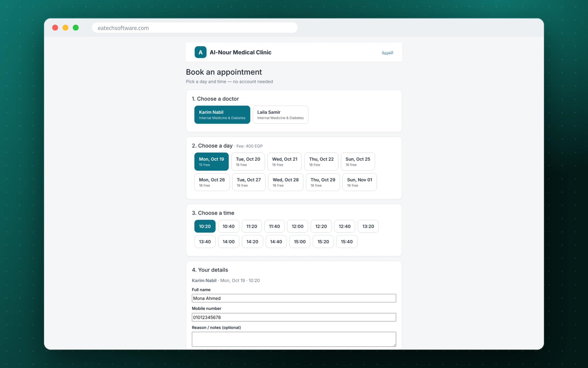Pick the 12:20 time slot
Image resolution: width=588 pixels, height=368 pixels.
[321, 226]
